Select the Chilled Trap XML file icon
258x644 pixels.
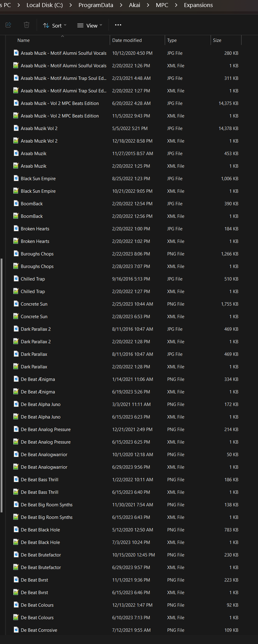click(16, 291)
